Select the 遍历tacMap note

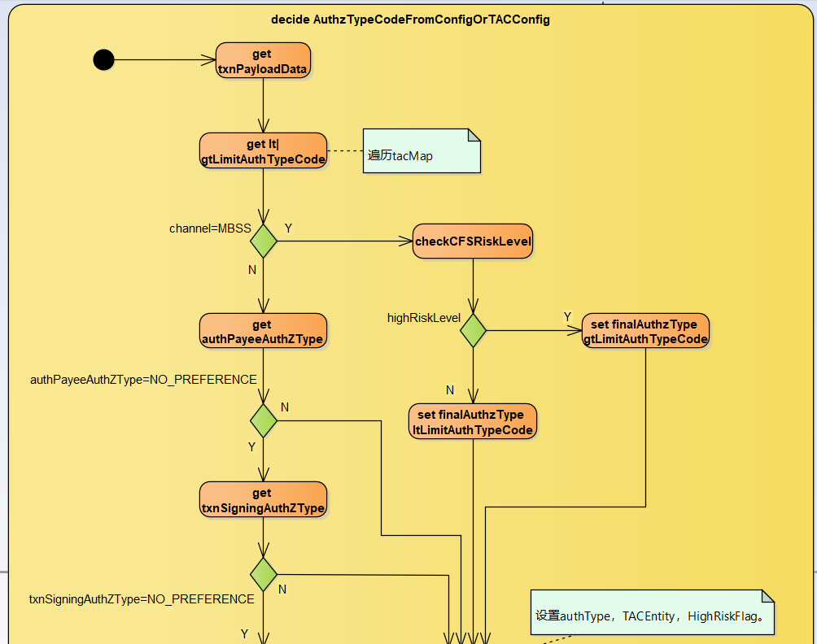click(x=422, y=151)
